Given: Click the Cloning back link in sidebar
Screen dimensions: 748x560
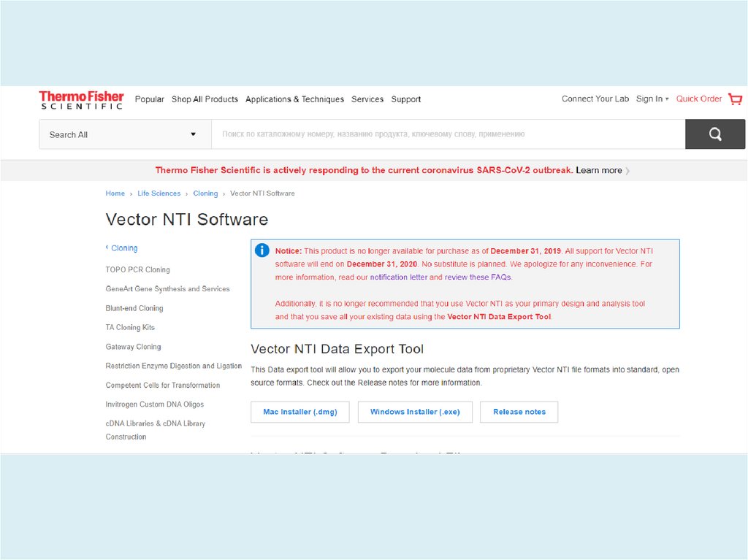Looking at the screenshot, I should [x=122, y=248].
